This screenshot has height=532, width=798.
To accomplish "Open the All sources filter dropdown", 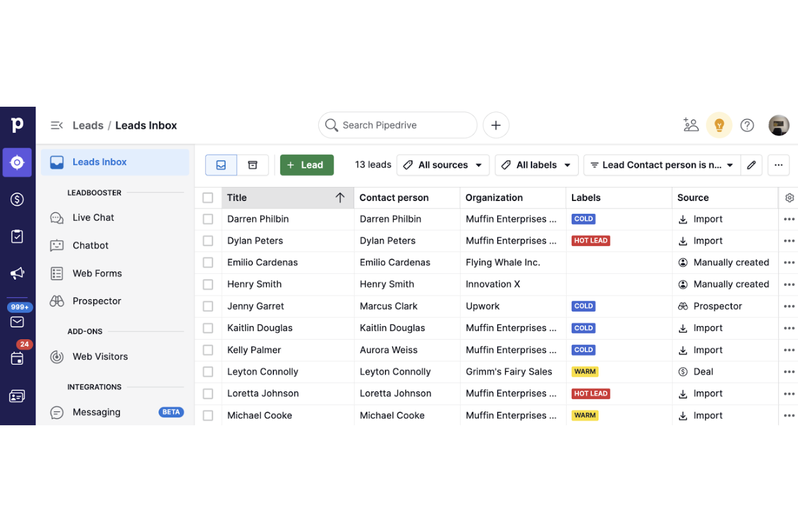I will pos(443,165).
